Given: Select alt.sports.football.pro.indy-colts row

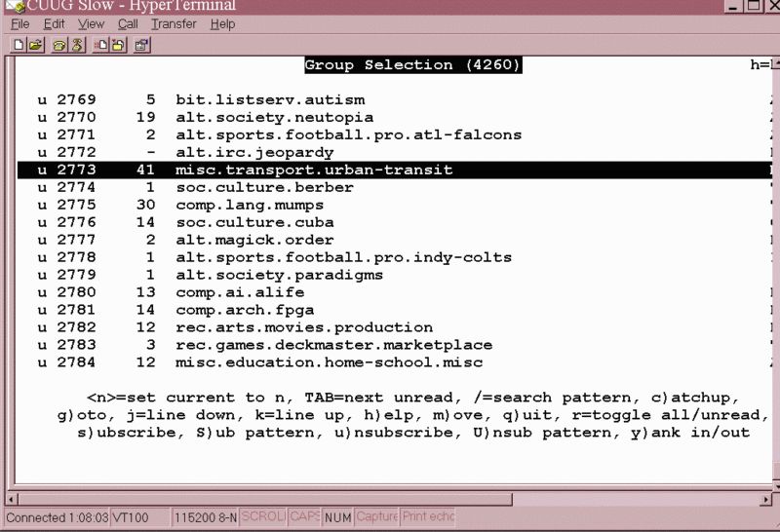Looking at the screenshot, I should pyautogui.click(x=394, y=257).
